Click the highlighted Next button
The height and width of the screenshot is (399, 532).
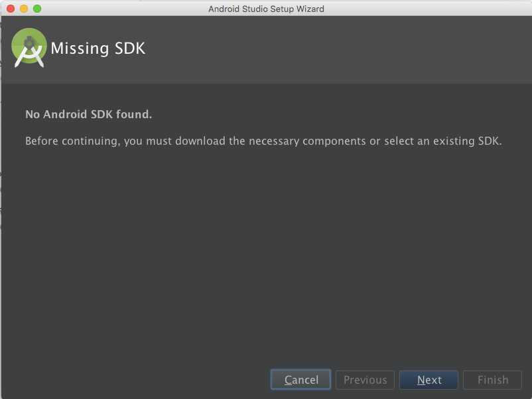point(429,380)
